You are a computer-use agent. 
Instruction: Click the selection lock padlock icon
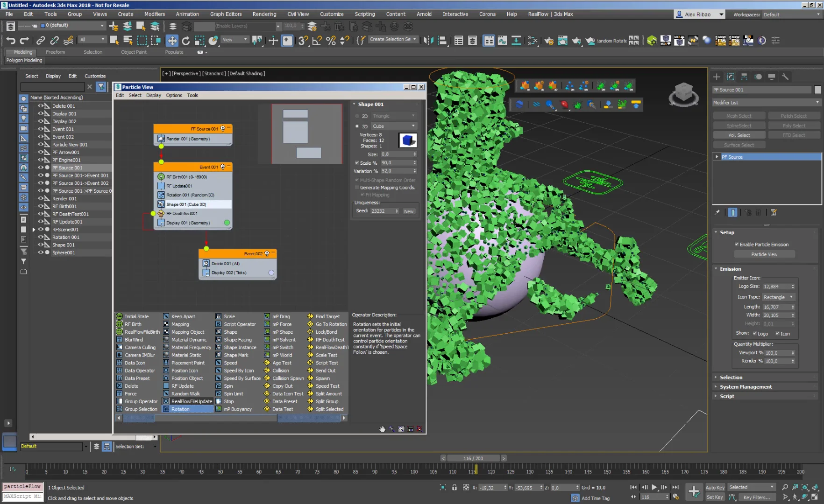[454, 487]
